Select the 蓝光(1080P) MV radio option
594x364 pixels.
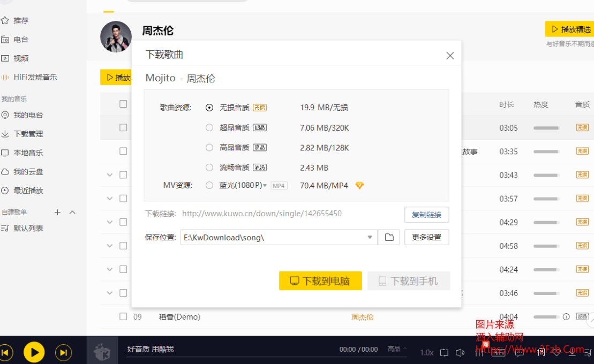(209, 185)
